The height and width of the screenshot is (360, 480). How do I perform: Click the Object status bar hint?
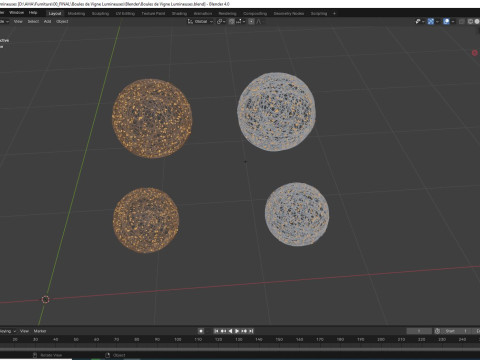115,355
